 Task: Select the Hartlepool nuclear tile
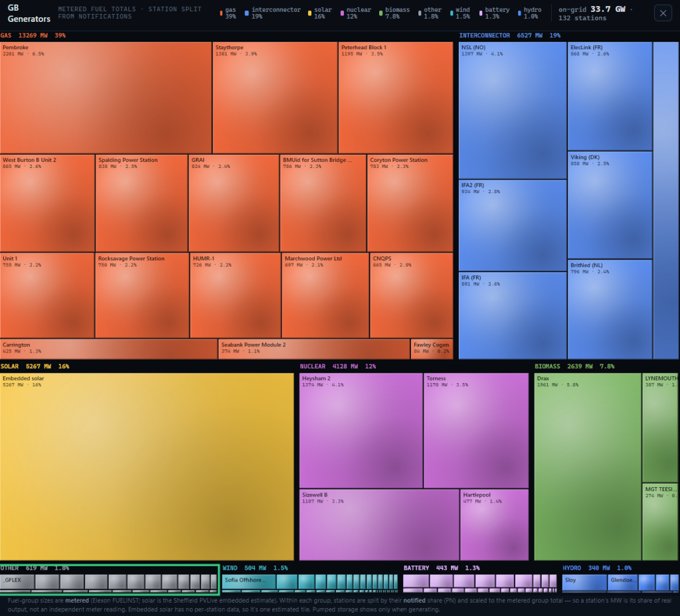494,524
